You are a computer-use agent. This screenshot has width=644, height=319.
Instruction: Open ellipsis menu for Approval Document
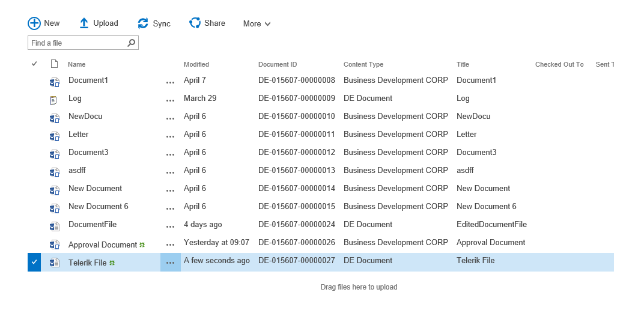coord(170,245)
